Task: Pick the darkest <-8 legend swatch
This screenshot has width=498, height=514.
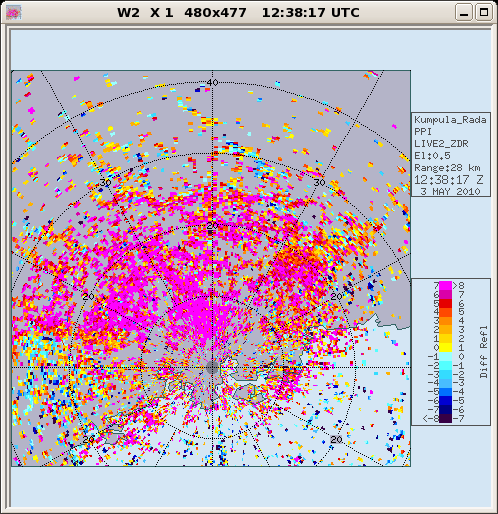Action: (x=445, y=418)
